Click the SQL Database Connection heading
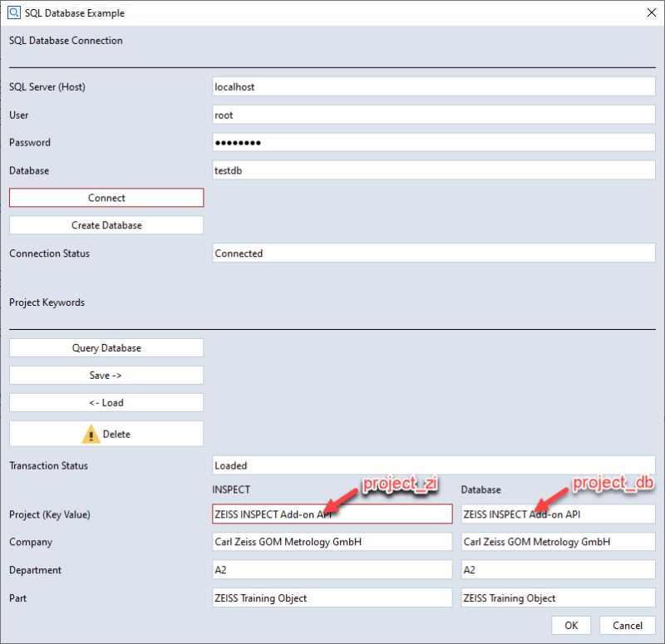This screenshot has width=665, height=644. click(x=66, y=41)
